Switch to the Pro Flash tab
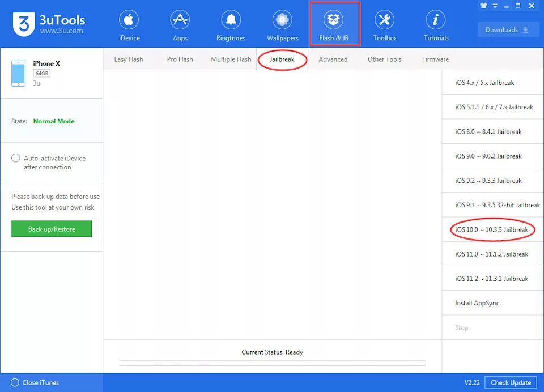Image resolution: width=544 pixels, height=392 pixels. pyautogui.click(x=180, y=59)
